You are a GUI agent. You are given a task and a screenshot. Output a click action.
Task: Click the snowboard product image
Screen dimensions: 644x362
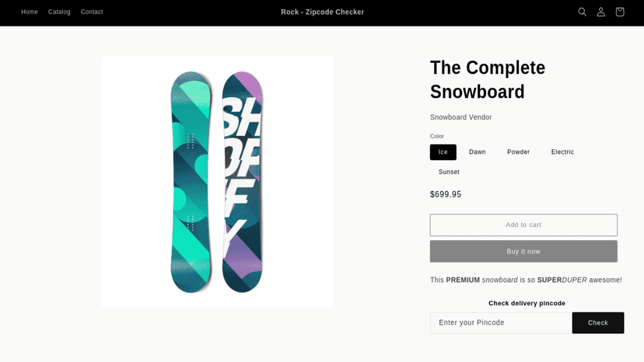(217, 182)
